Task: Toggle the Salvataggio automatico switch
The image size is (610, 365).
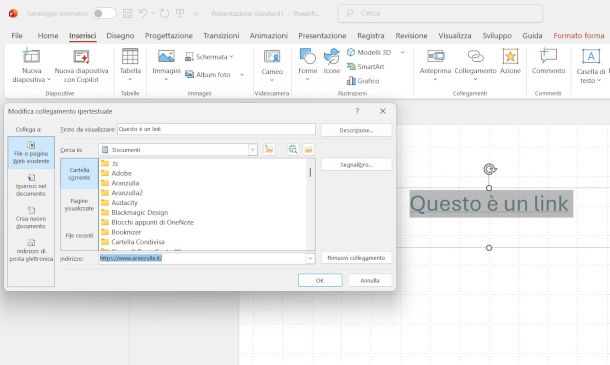Action: (x=105, y=13)
